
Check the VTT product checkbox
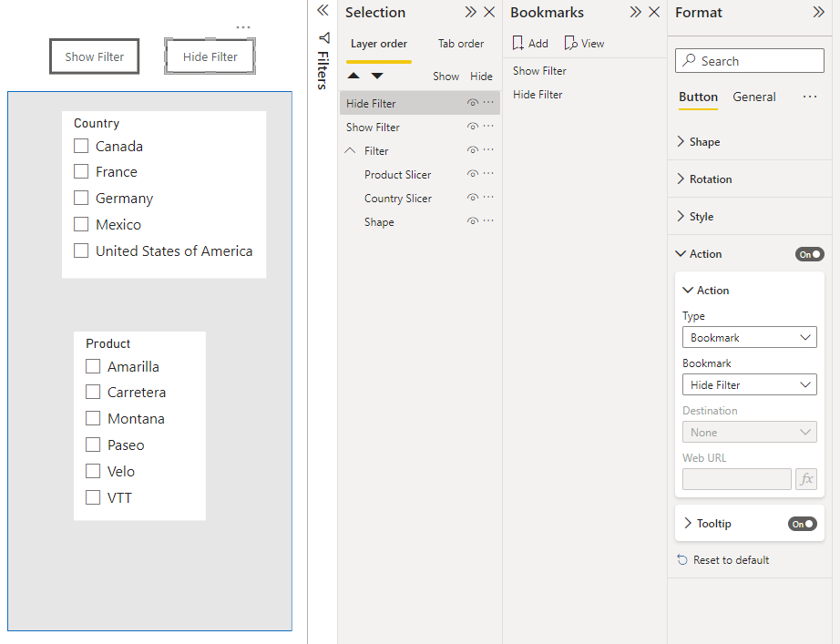93,497
